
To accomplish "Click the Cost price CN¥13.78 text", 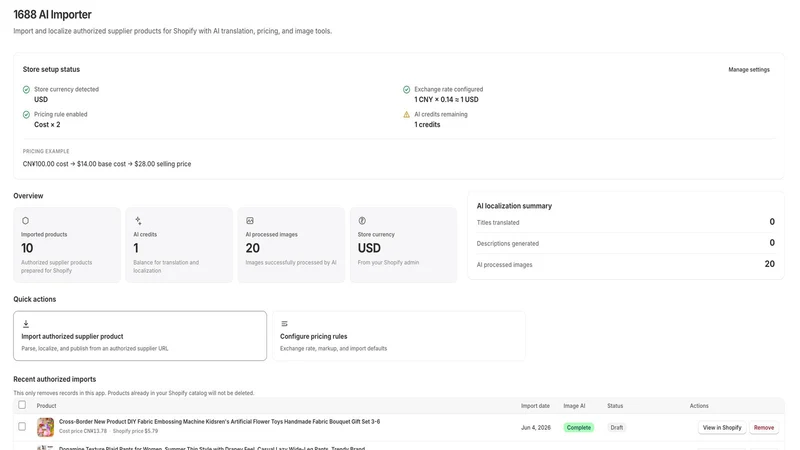I will click(83, 431).
